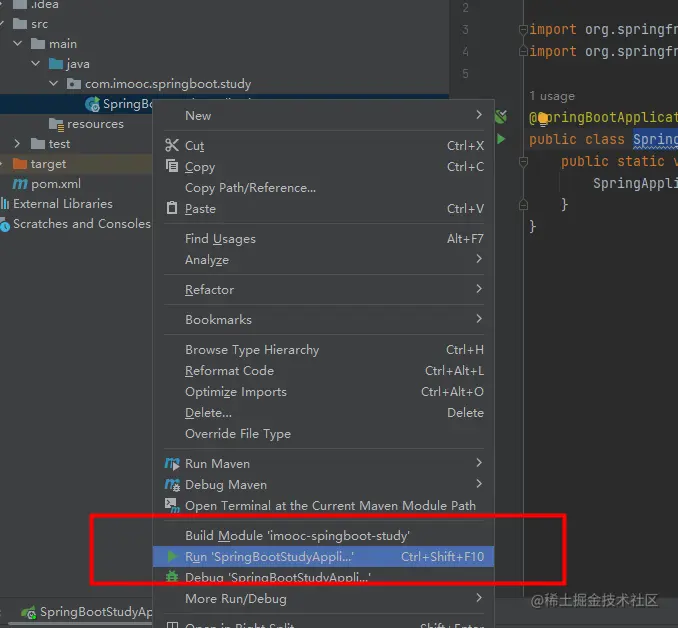Select External Libraries label in tree
This screenshot has height=628, width=678.
63,204
